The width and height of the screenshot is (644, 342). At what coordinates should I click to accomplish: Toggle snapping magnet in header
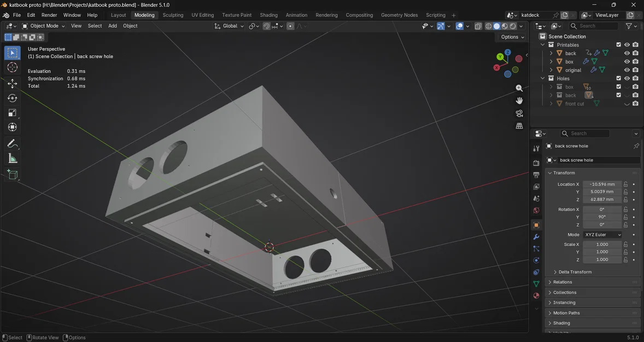coord(267,26)
